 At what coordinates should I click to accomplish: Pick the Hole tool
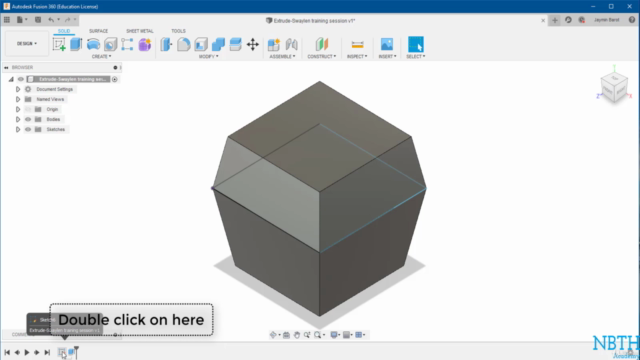(111, 44)
